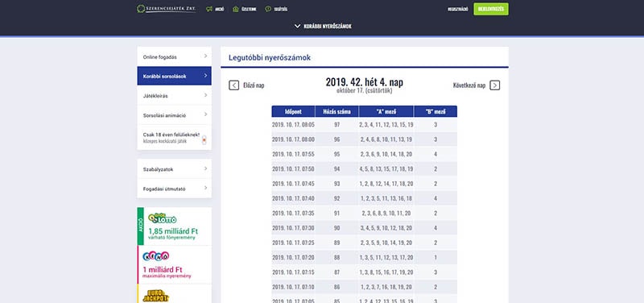This screenshot has height=303, width=644.
Task: Go to next day arrow icon
Action: pos(495,85)
